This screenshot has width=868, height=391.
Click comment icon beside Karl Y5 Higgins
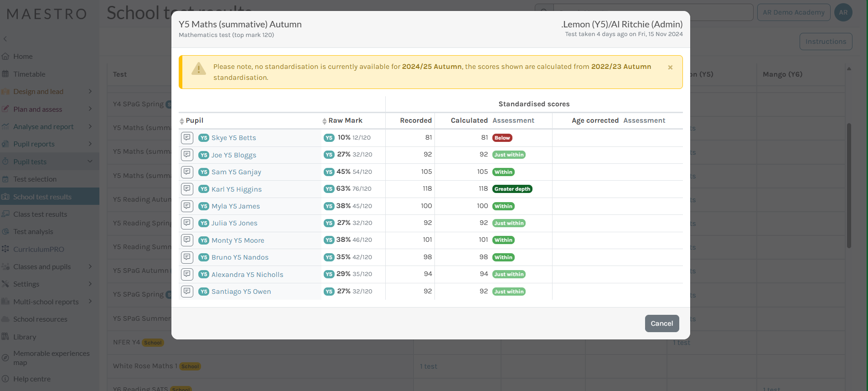coord(187,189)
